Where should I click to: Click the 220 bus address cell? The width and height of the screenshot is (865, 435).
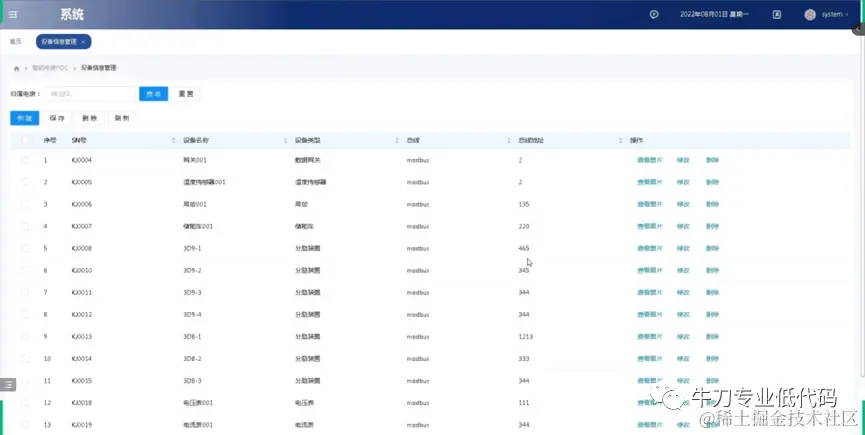pyautogui.click(x=524, y=226)
